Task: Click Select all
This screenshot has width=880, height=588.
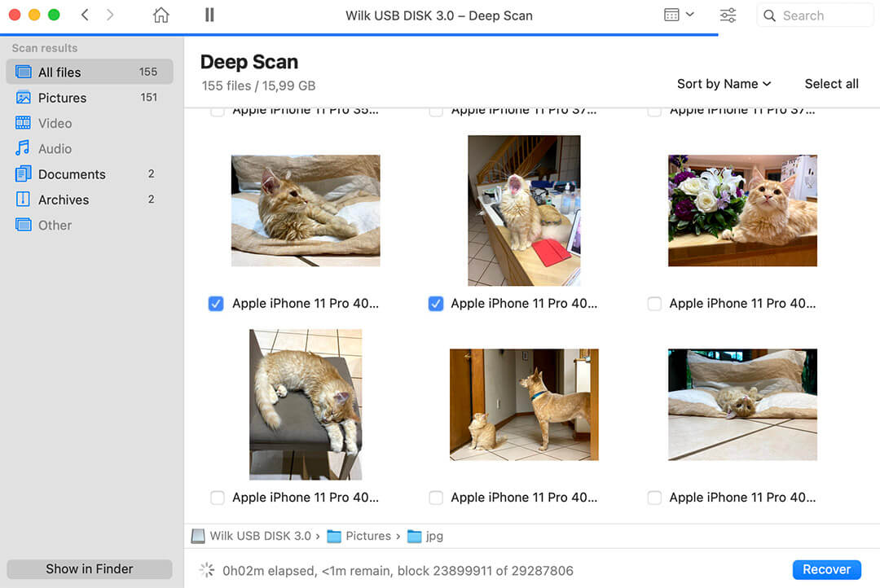Action: click(831, 84)
